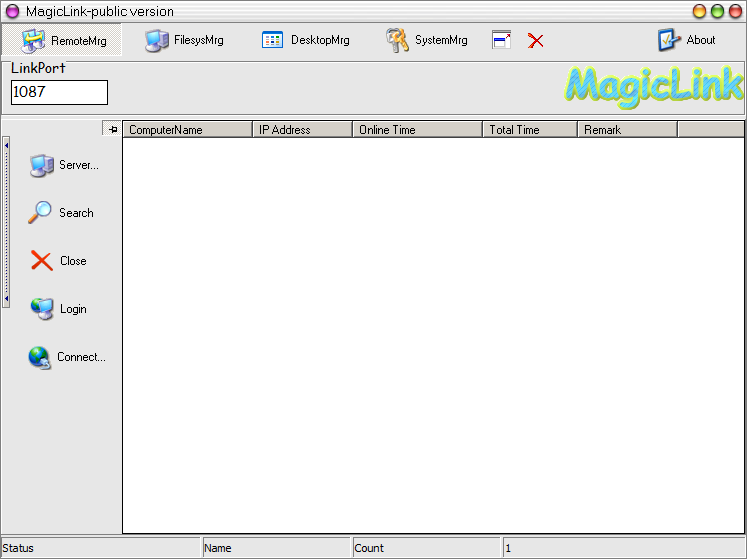Screen dimensions: 747x559
Task: Click the Remark column header
Action: 627,129
